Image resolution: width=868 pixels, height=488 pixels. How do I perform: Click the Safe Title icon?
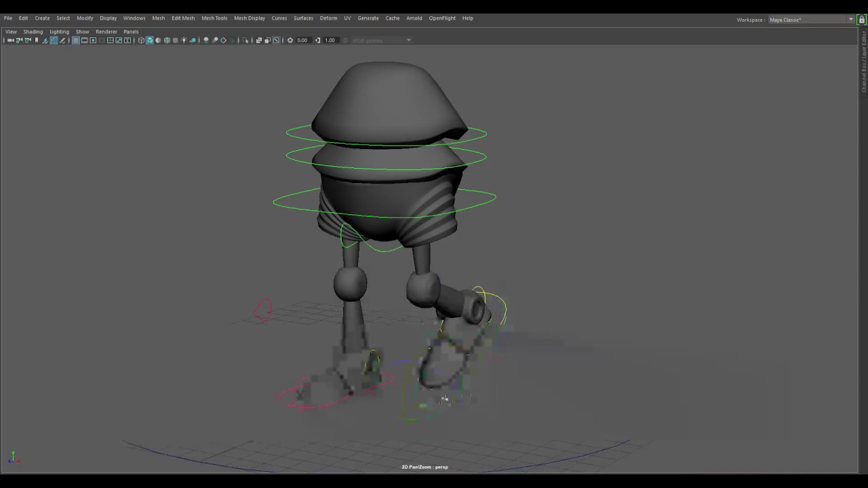click(127, 40)
